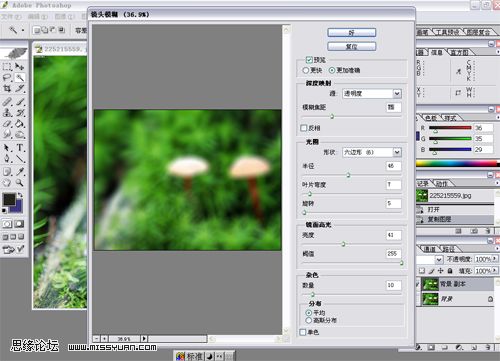
Task: Zoom in preview with plus button
Action: (104, 339)
